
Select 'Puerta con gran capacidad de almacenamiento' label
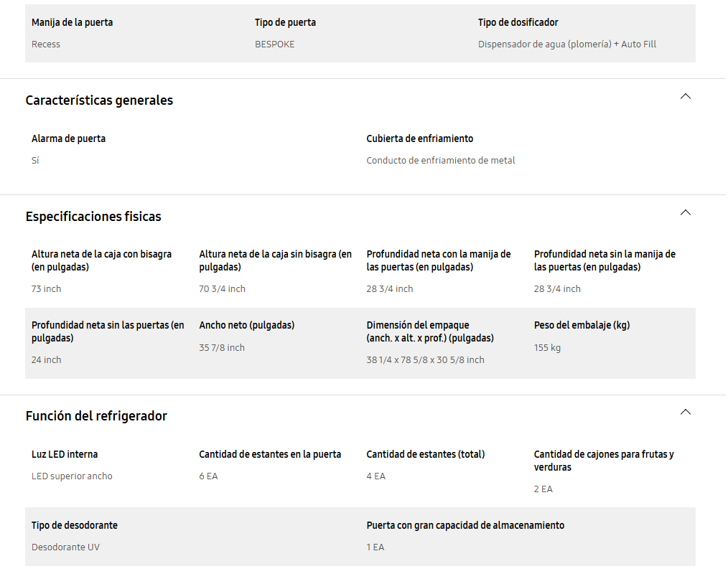[x=465, y=525]
